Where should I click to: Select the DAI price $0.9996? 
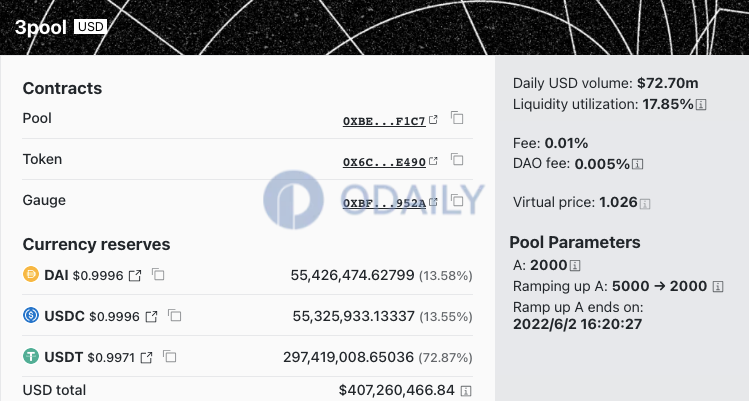point(98,276)
